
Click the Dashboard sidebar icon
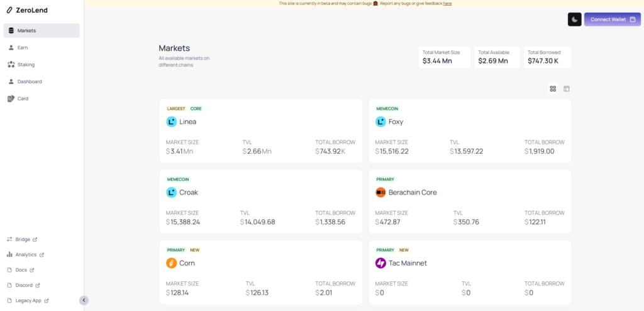[x=11, y=81]
